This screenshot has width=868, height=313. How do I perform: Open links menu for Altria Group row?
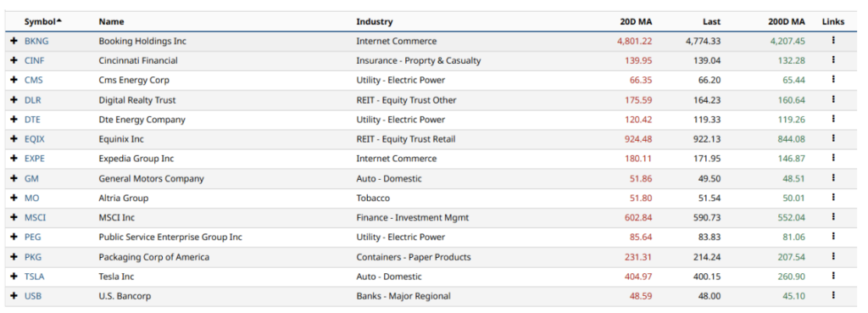pyautogui.click(x=833, y=198)
